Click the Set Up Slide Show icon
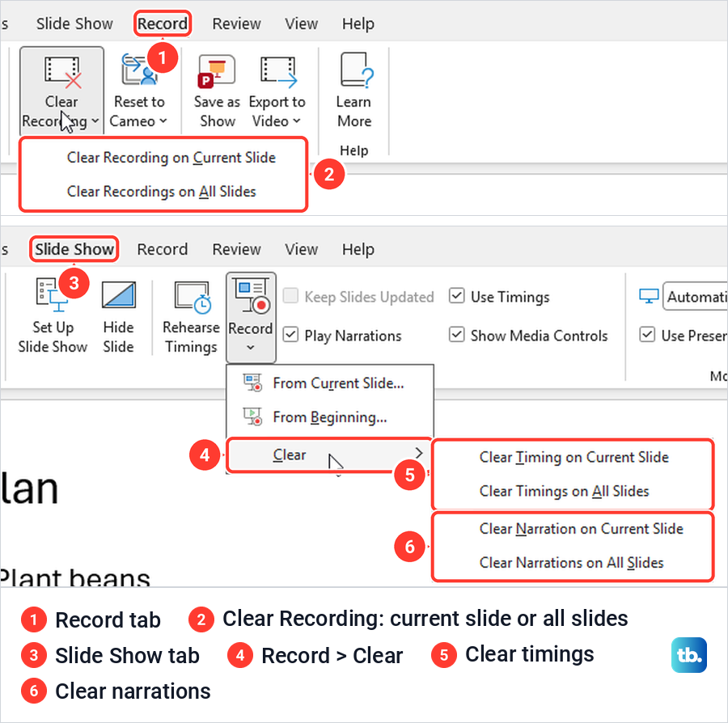728x723 pixels. (x=52, y=295)
